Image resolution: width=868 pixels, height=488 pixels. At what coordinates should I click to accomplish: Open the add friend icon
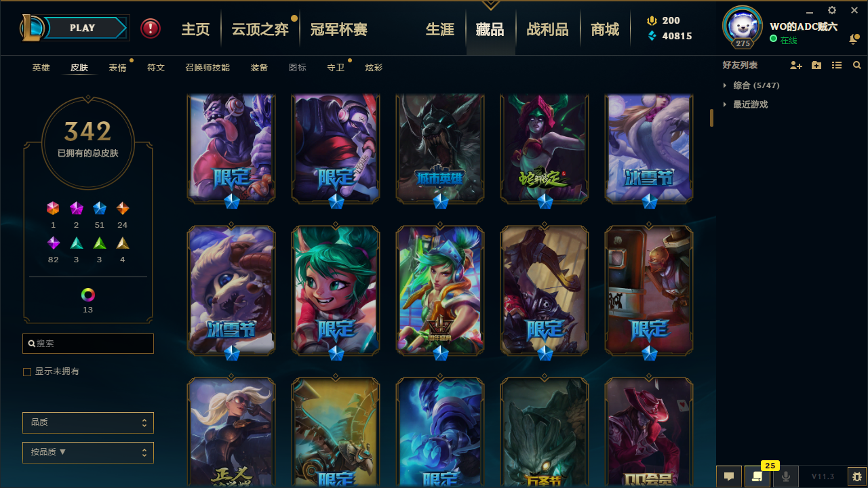click(796, 65)
